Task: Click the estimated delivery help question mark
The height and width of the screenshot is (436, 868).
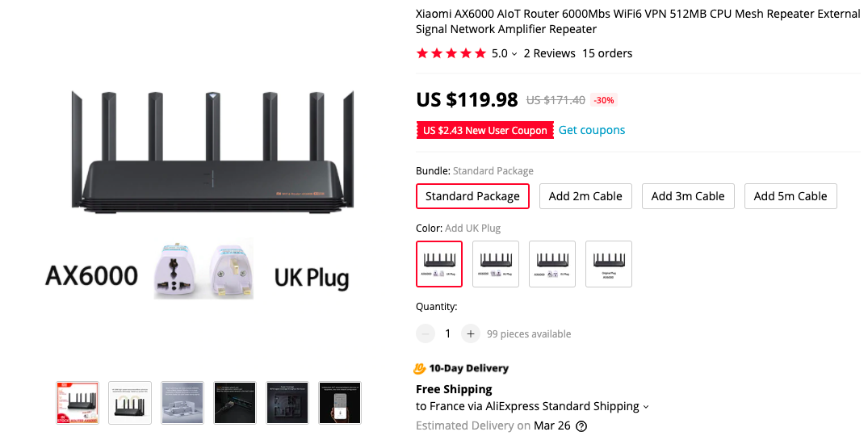Action: [x=581, y=426]
